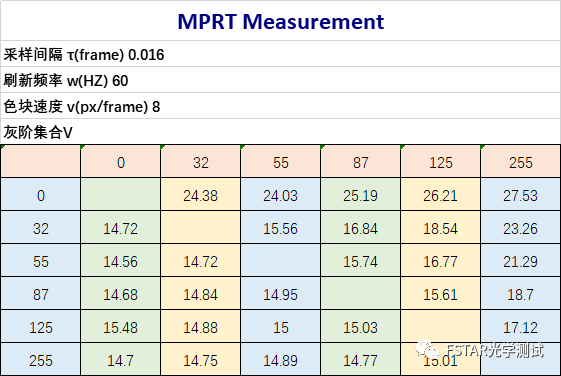This screenshot has height=376, width=561.
Task: Click the 采样间隔 τ(frame) 0.016 row
Action: [280, 54]
